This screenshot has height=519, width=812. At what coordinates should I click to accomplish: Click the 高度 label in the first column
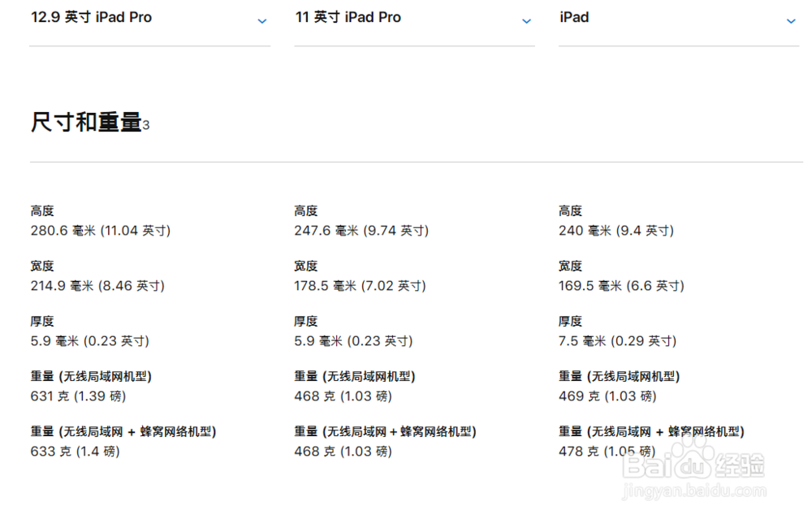pyautogui.click(x=41, y=210)
